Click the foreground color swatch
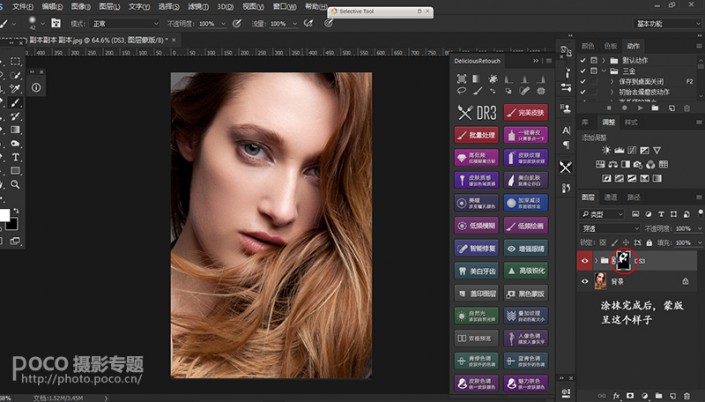 4,215
